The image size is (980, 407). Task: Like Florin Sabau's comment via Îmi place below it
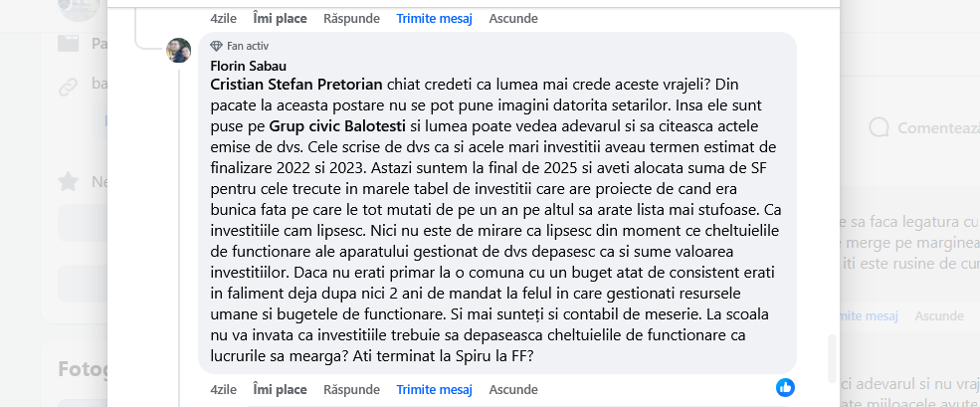280,387
